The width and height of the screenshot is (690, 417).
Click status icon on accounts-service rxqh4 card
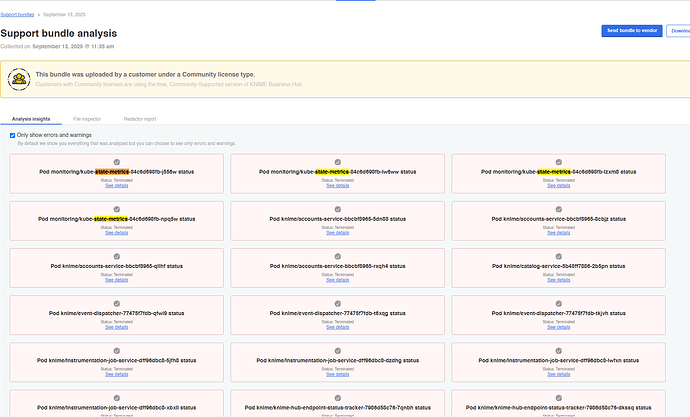pyautogui.click(x=338, y=256)
